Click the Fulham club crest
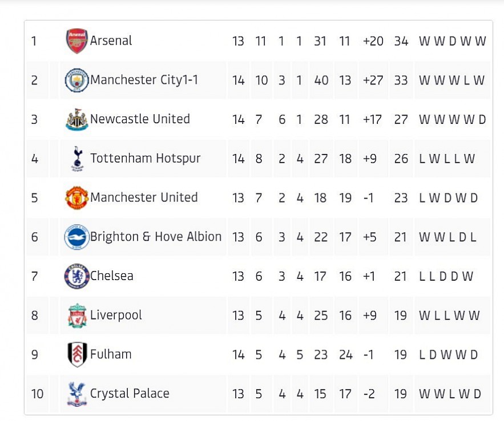This screenshot has width=504, height=421. [x=76, y=354]
